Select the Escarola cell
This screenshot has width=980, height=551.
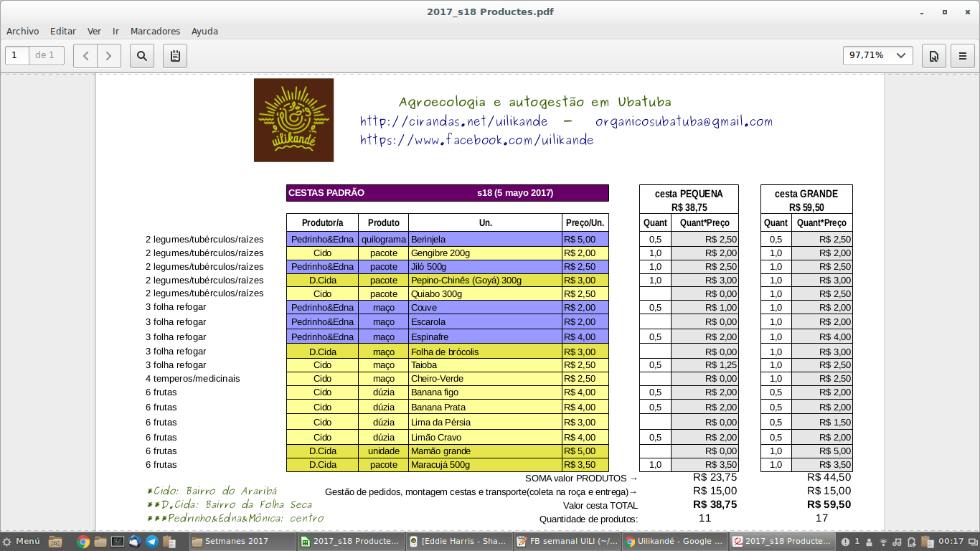coord(485,322)
